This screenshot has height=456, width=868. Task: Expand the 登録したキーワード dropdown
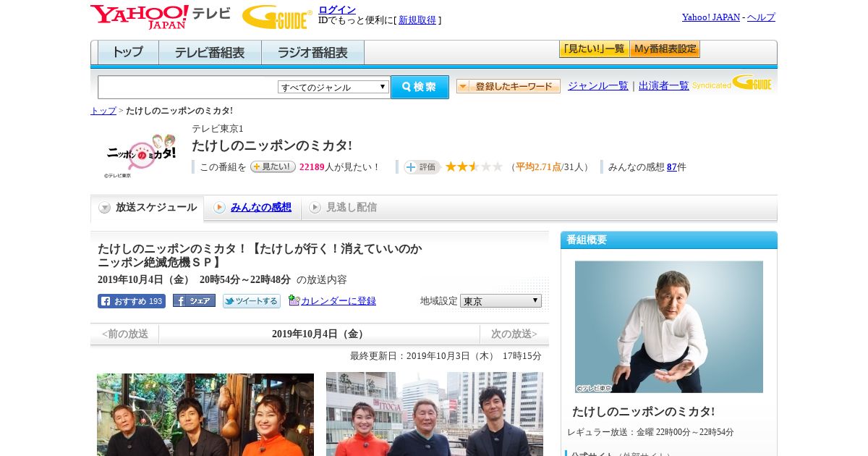[508, 86]
